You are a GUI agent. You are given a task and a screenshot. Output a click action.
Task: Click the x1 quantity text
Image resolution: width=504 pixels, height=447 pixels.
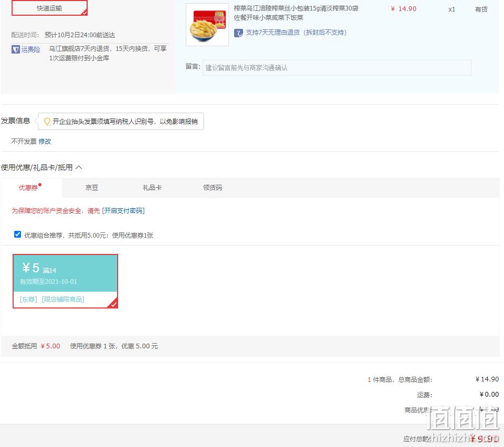[x=451, y=9]
